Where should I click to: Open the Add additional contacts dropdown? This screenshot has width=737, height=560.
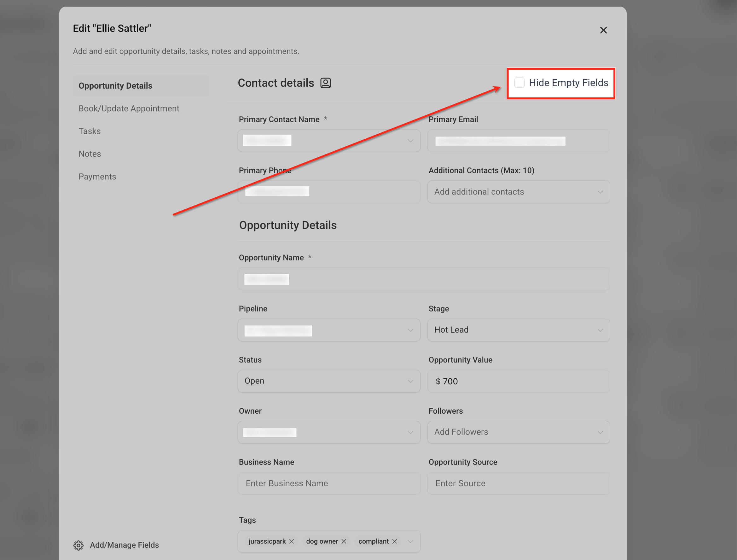click(518, 192)
